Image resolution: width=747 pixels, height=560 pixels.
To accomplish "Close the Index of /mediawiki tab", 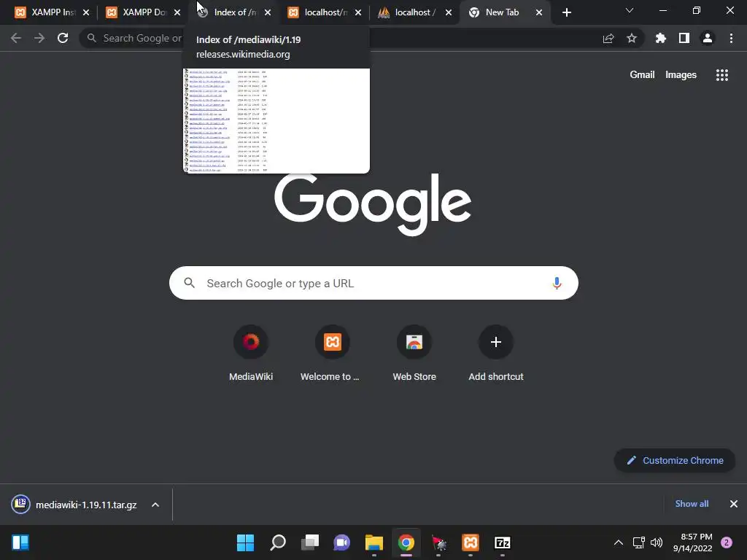I will (268, 12).
